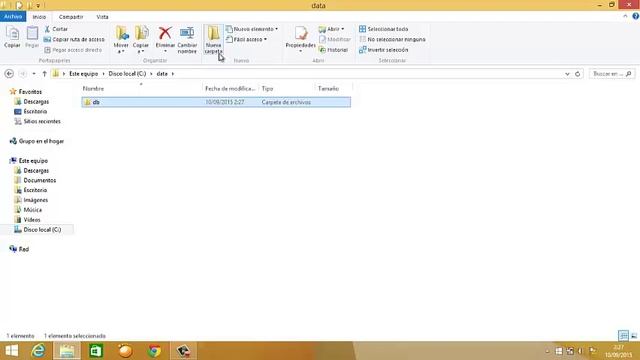Open Favoritos in navigation pane

click(x=26, y=92)
